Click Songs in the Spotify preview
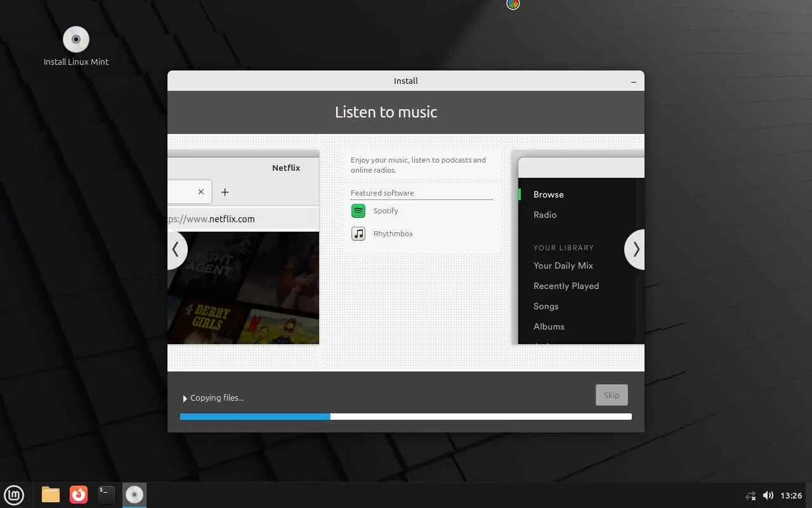The height and width of the screenshot is (508, 812). (546, 306)
